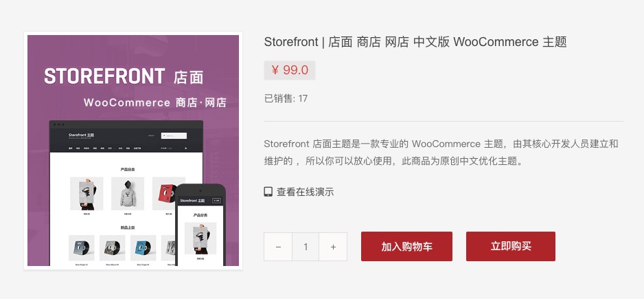This screenshot has width=644, height=299.
Task: Click the 已销售: 17 sold count text
Action: [x=286, y=99]
